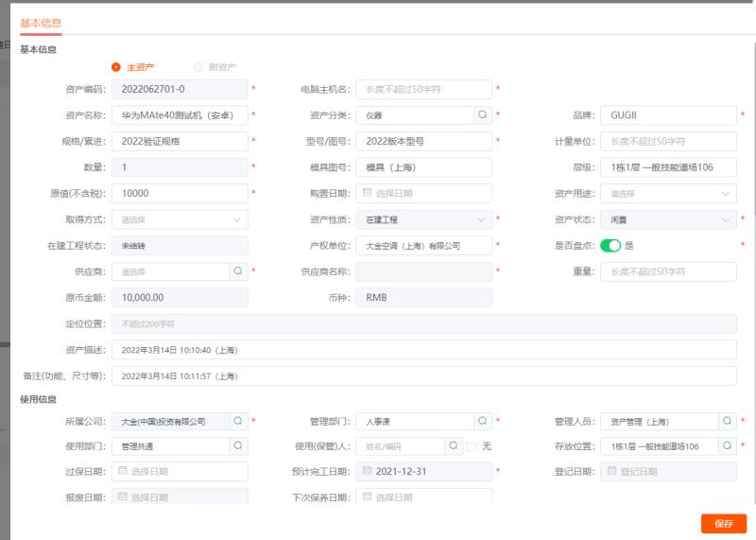
Task: Open the 购置日期 date picker
Action: coord(423,194)
